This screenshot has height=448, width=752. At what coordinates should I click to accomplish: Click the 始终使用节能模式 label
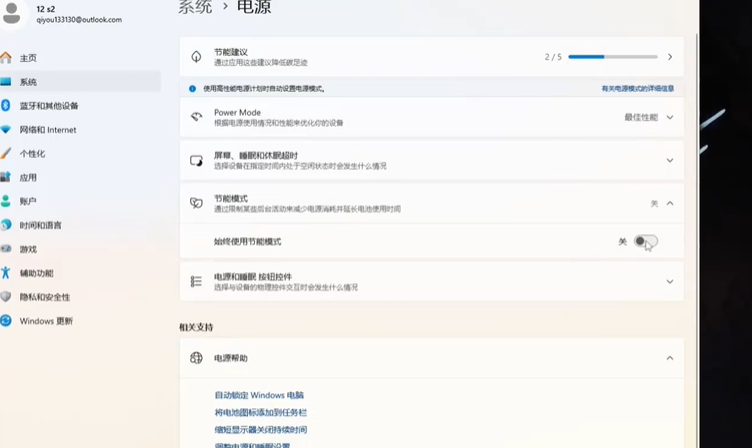(247, 241)
